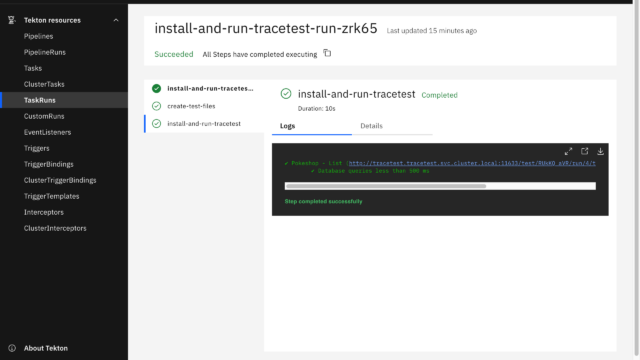Click the Duration: 10s text
The image size is (640, 360).
[x=316, y=109]
